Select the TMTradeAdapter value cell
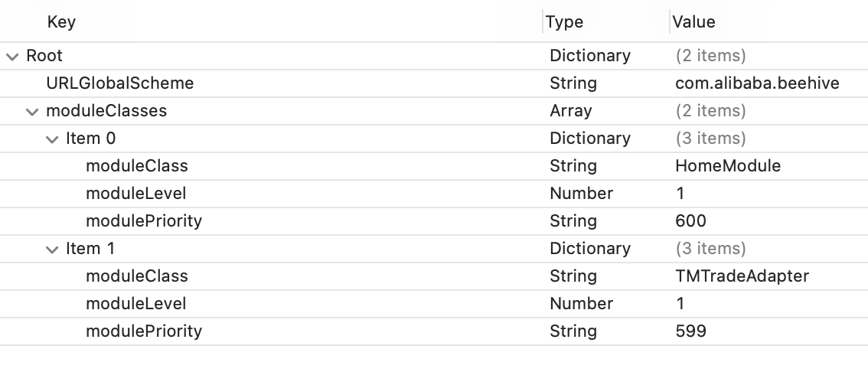 [742, 276]
